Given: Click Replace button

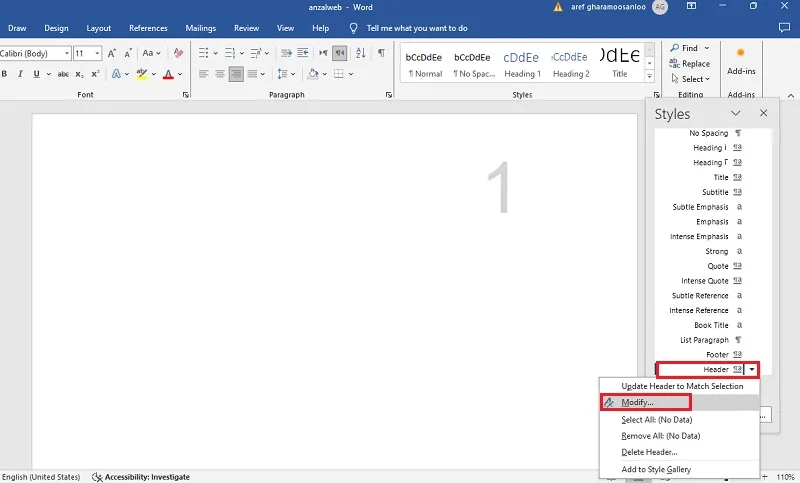Looking at the screenshot, I should coord(689,63).
